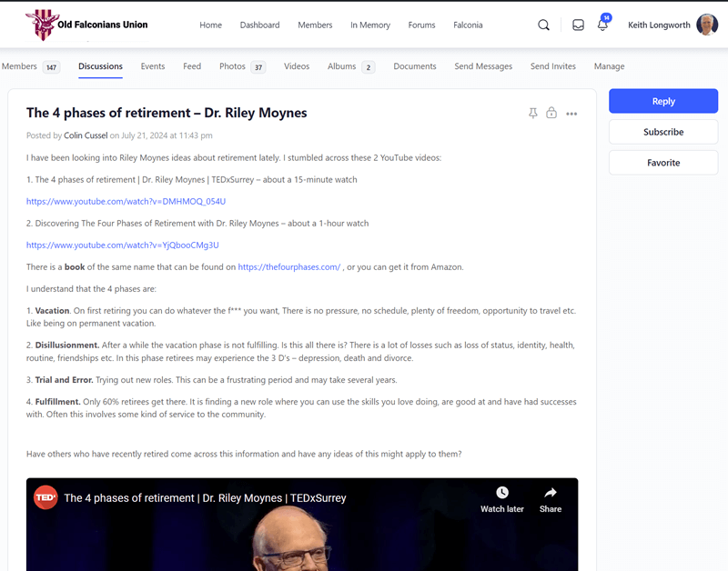Click the video Share arrow icon

tap(551, 493)
